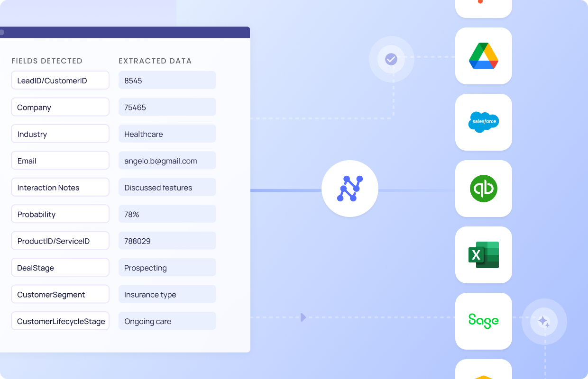This screenshot has height=379, width=588.
Task: Click the Interaction Notes field
Action: pyautogui.click(x=60, y=187)
